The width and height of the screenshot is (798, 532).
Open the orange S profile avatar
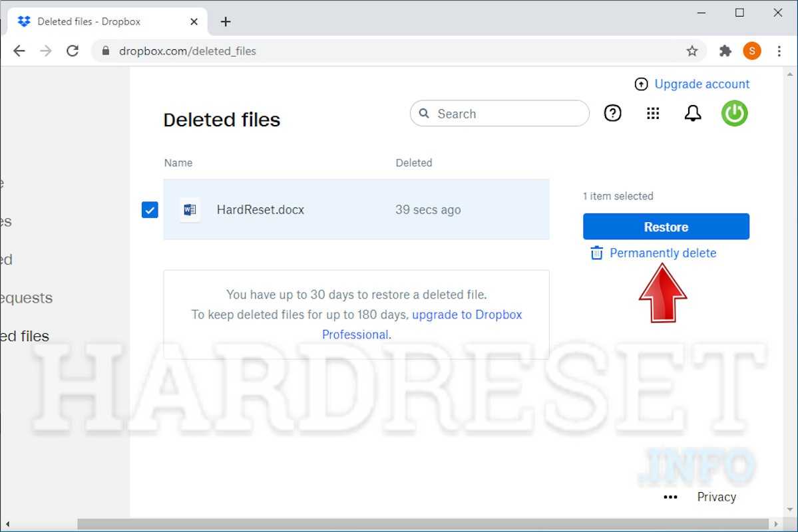point(751,51)
